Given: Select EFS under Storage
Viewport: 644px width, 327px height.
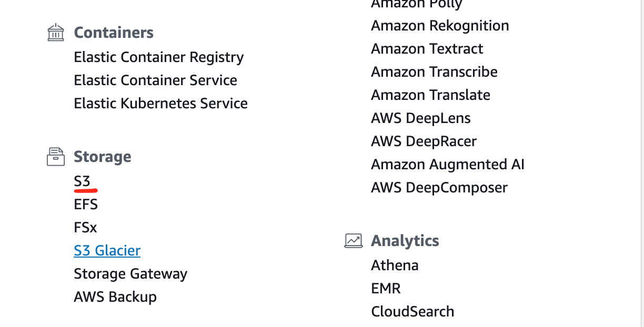Looking at the screenshot, I should (86, 205).
